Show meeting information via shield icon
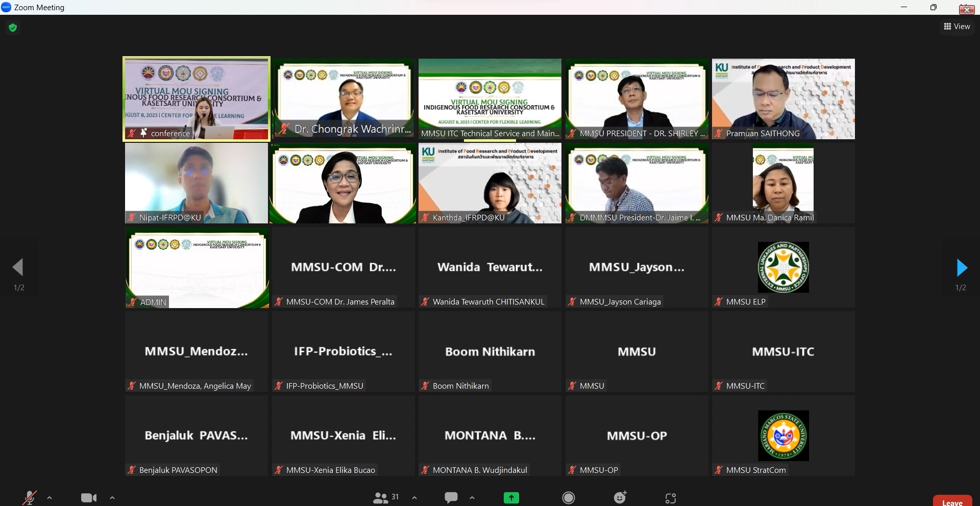The image size is (980, 506). (x=13, y=28)
